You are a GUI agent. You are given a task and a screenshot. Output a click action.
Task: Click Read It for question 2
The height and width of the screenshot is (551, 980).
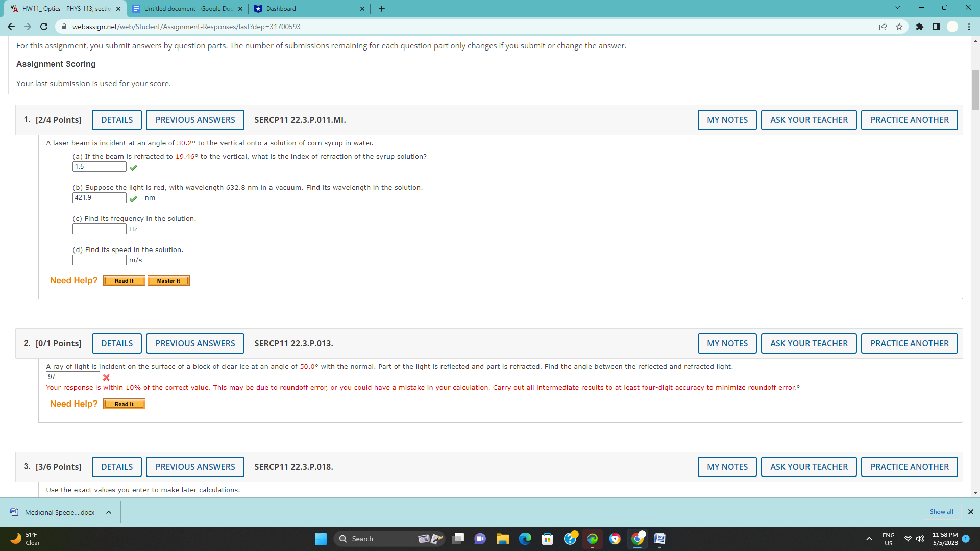click(124, 404)
